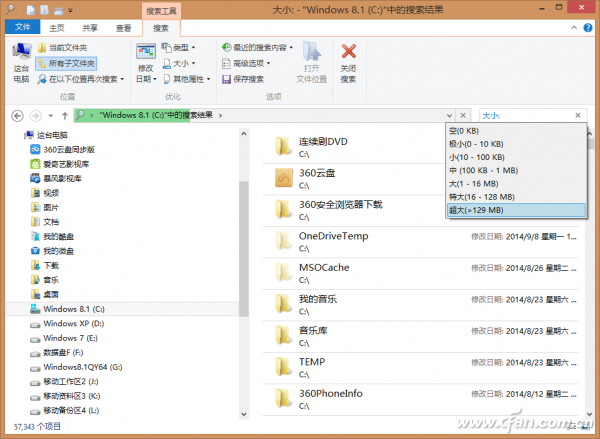
Task: Switch to the 主页 ribbon tab
Action: 57,28
